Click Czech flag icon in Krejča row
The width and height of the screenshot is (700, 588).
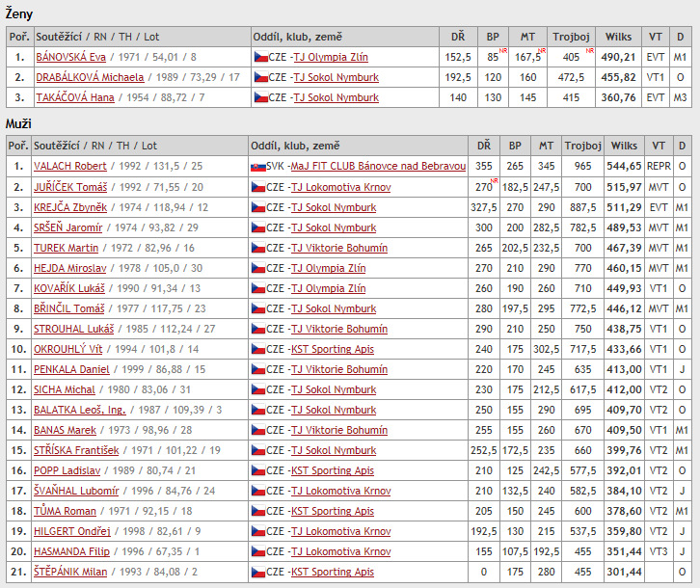click(x=258, y=207)
